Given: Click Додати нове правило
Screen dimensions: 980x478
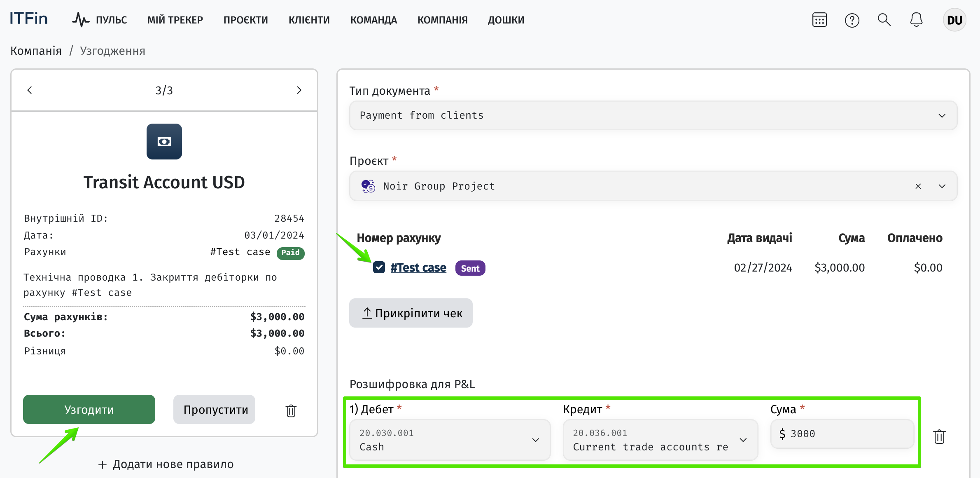Looking at the screenshot, I should point(166,464).
